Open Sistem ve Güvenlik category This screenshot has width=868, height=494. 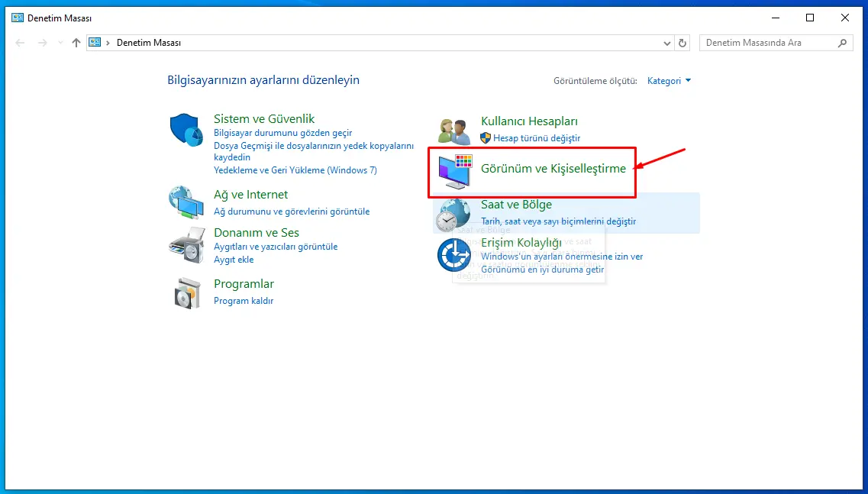[264, 118]
